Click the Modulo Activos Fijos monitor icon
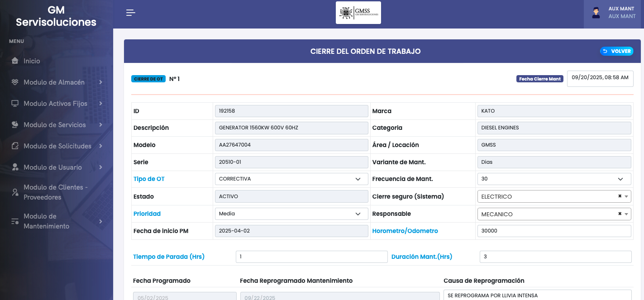Image resolution: width=644 pixels, height=300 pixels. [15, 103]
